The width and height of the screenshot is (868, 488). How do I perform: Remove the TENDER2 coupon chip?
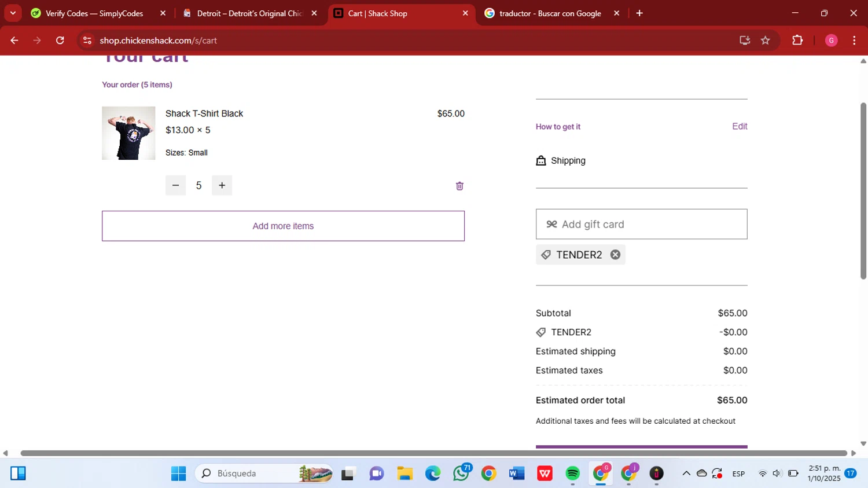(x=615, y=255)
